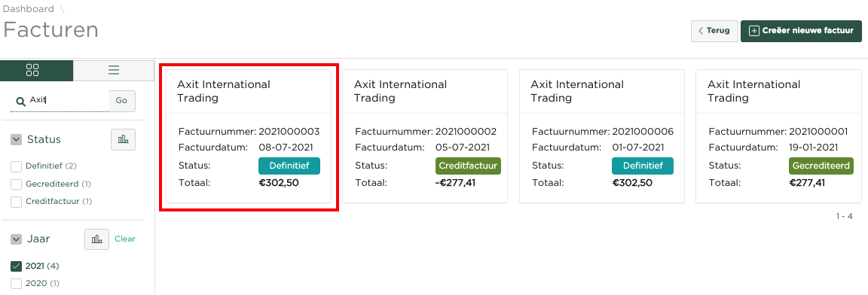Screen dimensions: 868x295
Task: Open invoice card 2021000002
Action: tap(425, 136)
